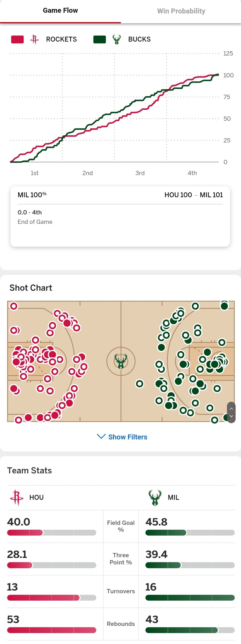Click the scroll down arrow on floating scroller
Image resolution: width=241 pixels, height=644 pixels.
coord(231,416)
